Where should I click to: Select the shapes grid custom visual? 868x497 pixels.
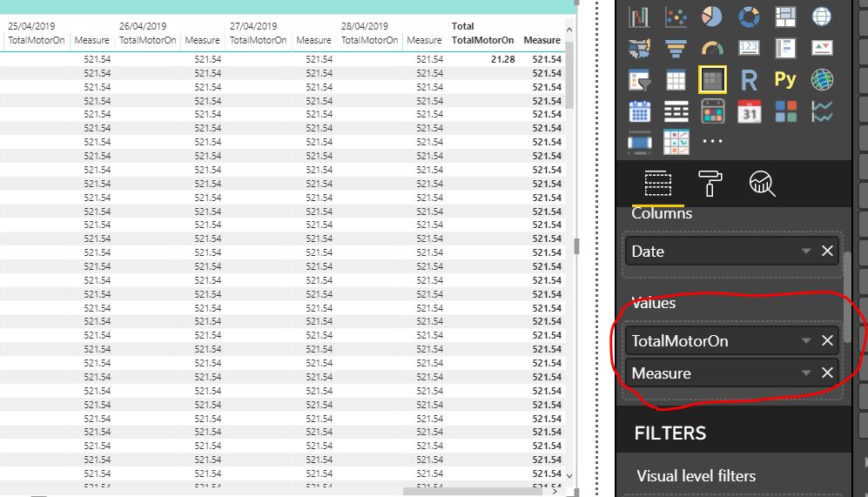(676, 142)
